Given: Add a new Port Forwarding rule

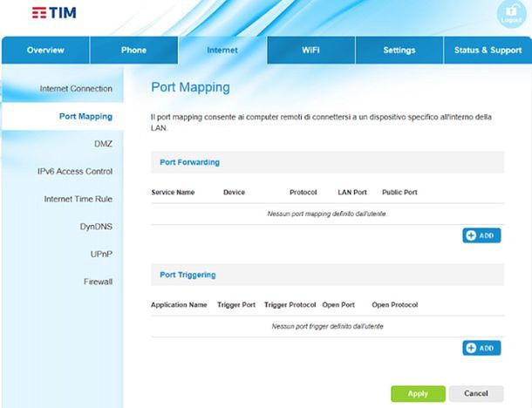Looking at the screenshot, I should (481, 235).
